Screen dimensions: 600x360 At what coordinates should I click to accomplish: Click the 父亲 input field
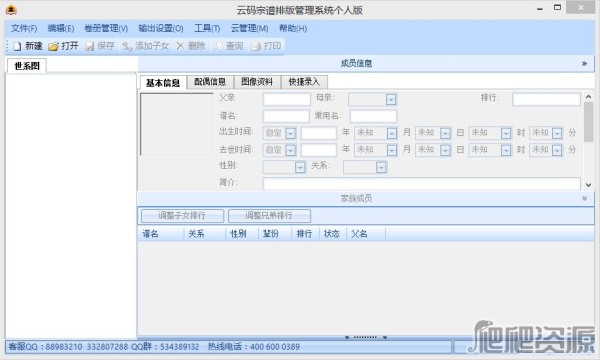287,99
